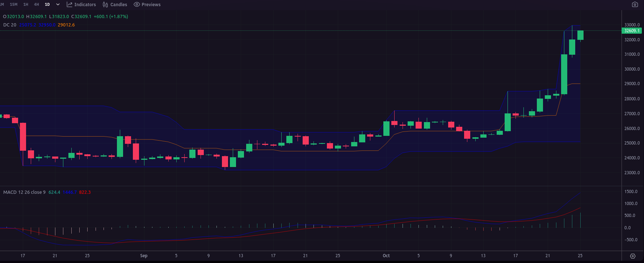Open chart settings at the bottom-right corner

[633, 256]
